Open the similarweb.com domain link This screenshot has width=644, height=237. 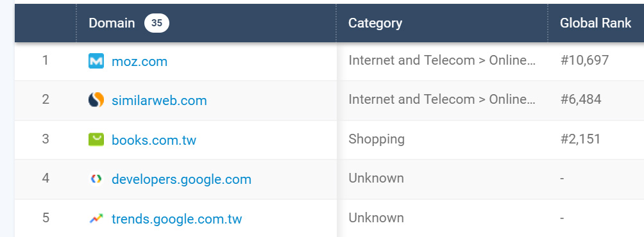pyautogui.click(x=159, y=101)
